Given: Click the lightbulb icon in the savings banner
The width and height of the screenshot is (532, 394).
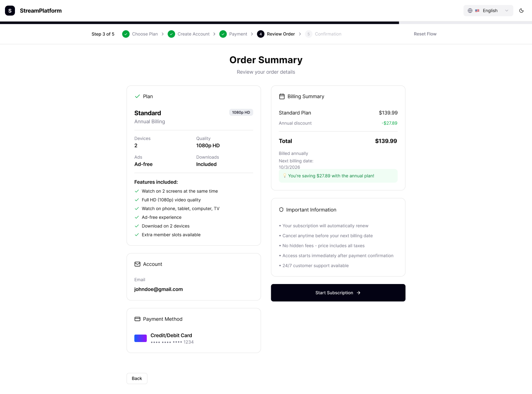Looking at the screenshot, I should pos(284,175).
